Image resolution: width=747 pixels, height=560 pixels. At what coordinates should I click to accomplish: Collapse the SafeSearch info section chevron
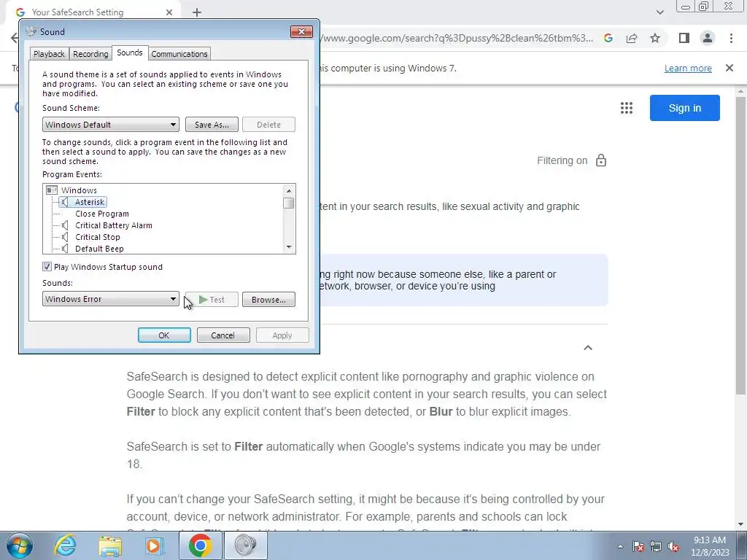pos(588,348)
